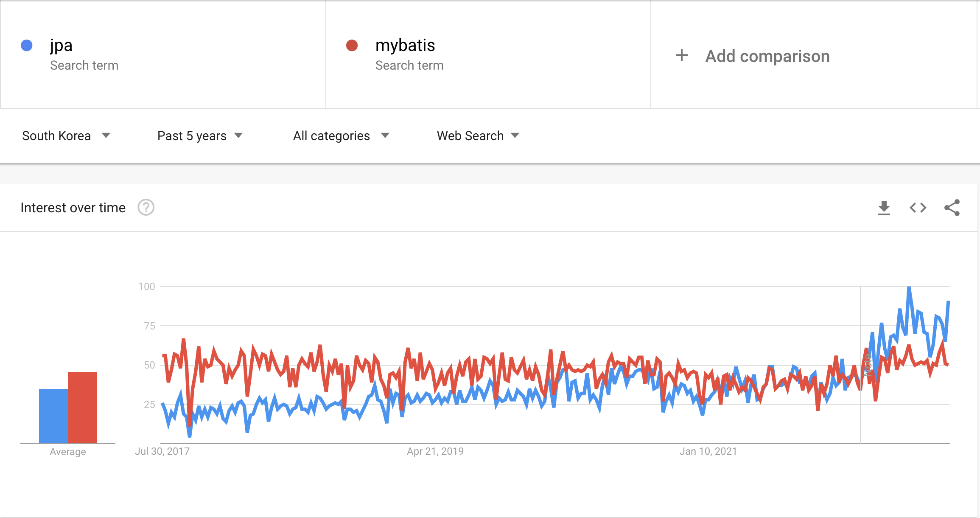This screenshot has height=518, width=980.
Task: Open the Interest over time help icon
Action: click(146, 208)
